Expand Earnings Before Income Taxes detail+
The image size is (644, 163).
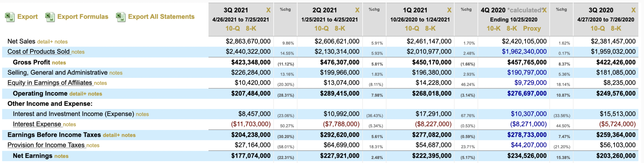pyautogui.click(x=111, y=135)
